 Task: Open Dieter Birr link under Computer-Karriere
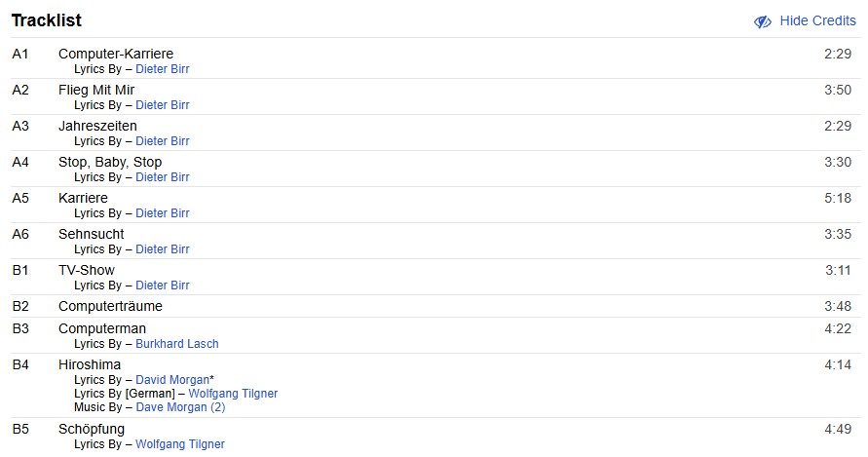click(162, 69)
